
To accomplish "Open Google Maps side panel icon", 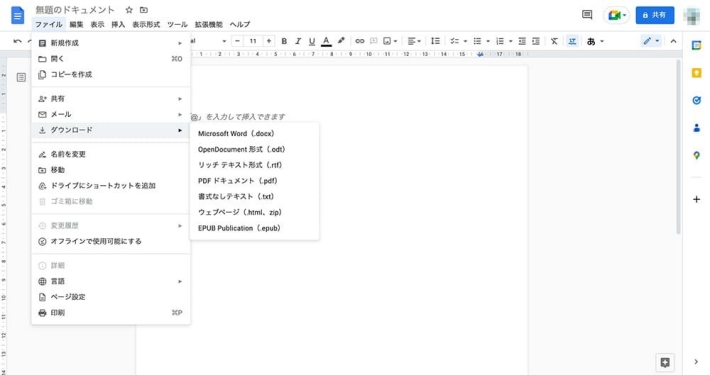I will click(x=696, y=155).
